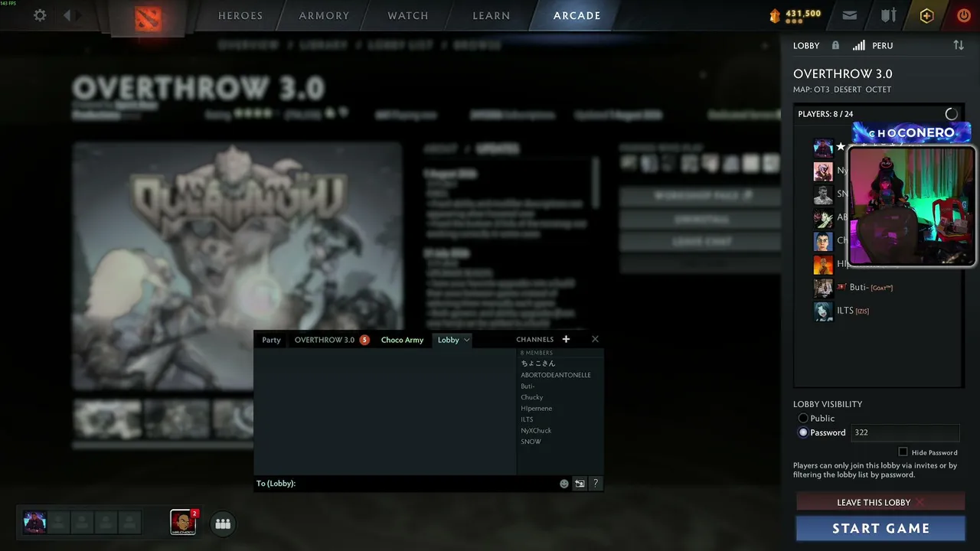Click the MAP: OT3_DESERT_OCTET text
980x551 pixels.
pyautogui.click(x=842, y=90)
